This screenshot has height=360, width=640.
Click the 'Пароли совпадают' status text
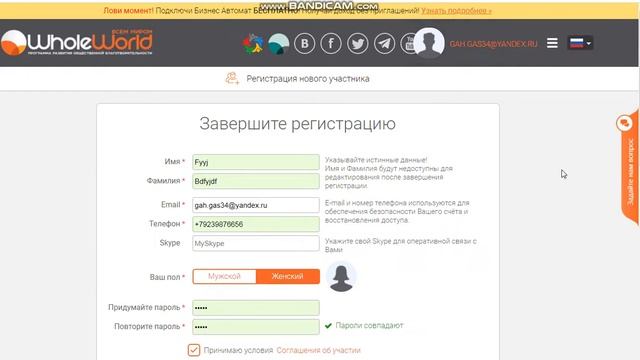[369, 325]
